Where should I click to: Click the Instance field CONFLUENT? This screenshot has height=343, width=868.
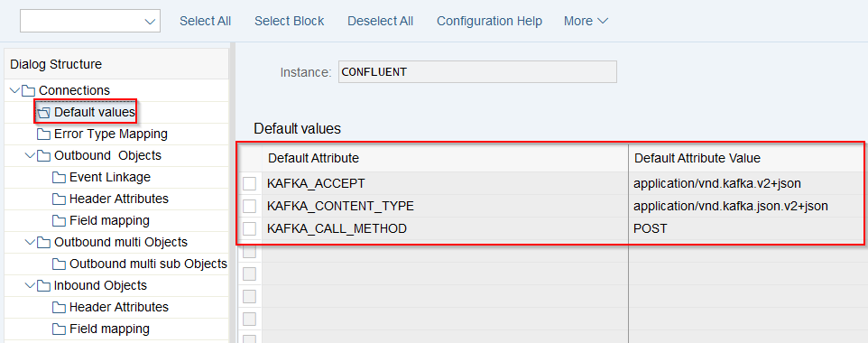tap(477, 72)
